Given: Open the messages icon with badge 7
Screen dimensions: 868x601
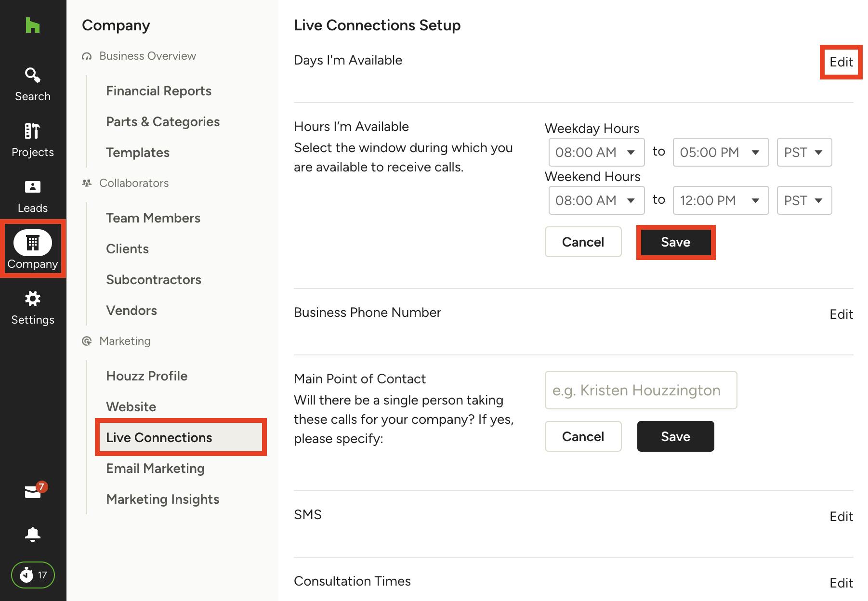Looking at the screenshot, I should [32, 490].
